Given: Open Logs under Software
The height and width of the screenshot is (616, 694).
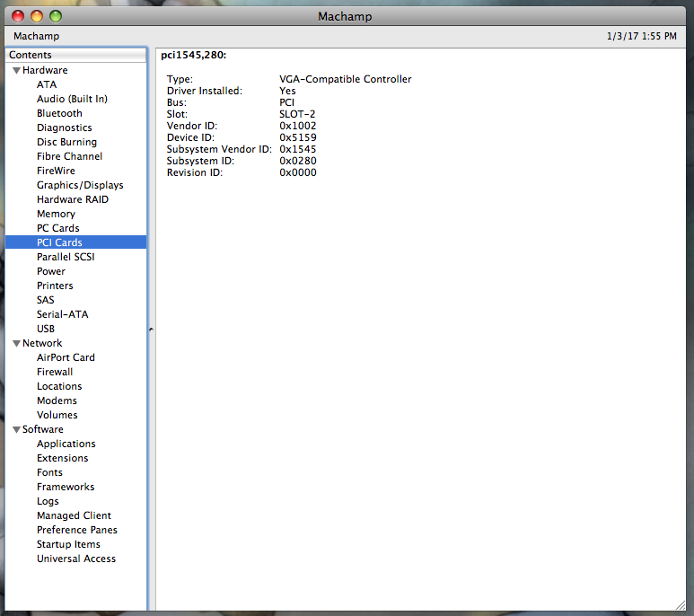Looking at the screenshot, I should pyautogui.click(x=48, y=501).
